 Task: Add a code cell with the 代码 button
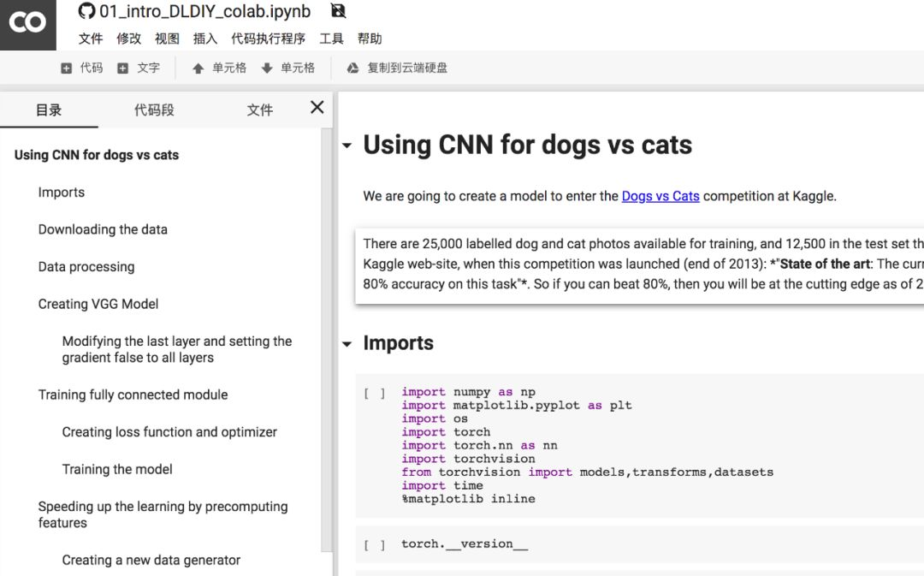[x=82, y=68]
